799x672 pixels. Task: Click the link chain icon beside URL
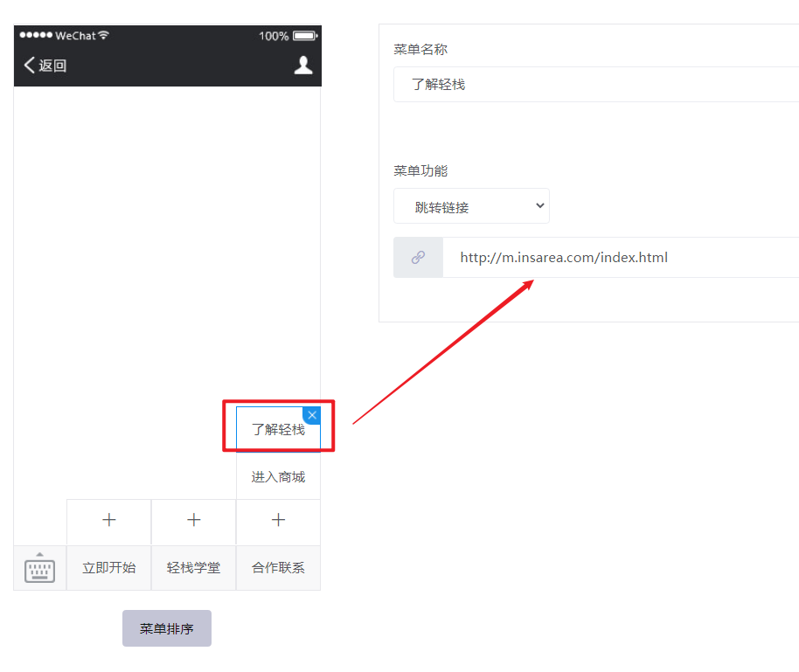(419, 257)
